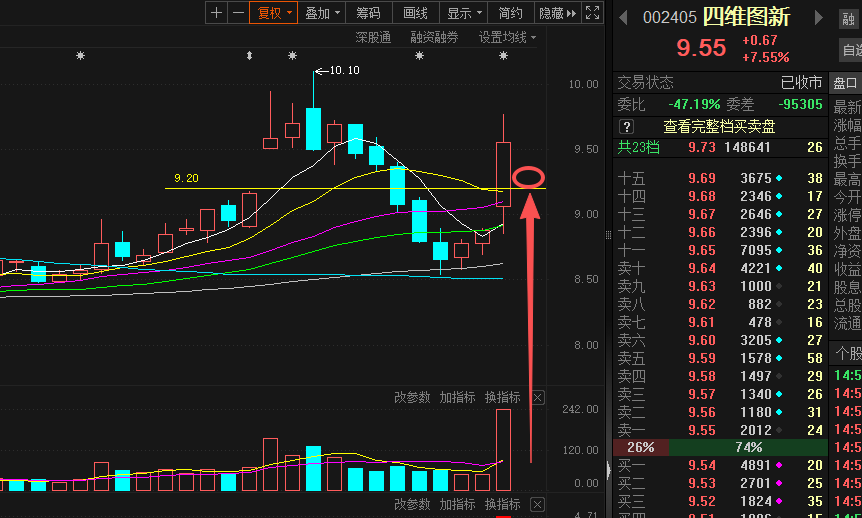Image resolution: width=862 pixels, height=518 pixels.
Task: Select the 深股通 indicator tab
Action: tap(373, 37)
